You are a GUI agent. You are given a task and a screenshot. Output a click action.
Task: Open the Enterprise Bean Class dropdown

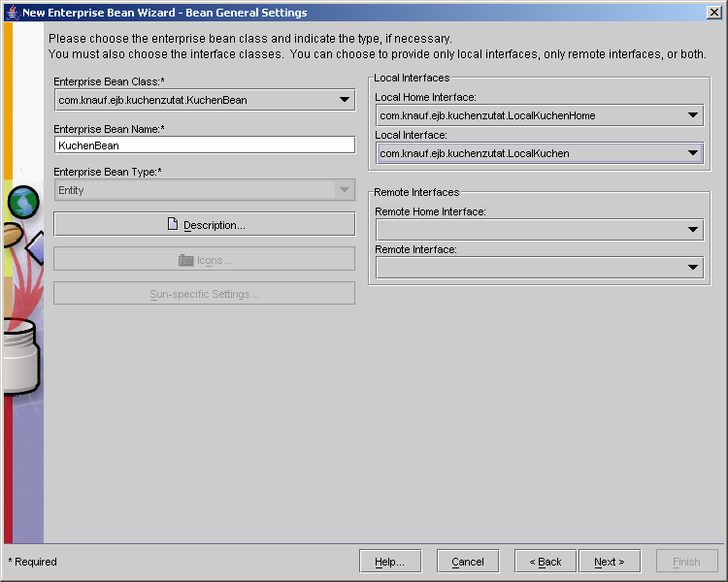(346, 100)
